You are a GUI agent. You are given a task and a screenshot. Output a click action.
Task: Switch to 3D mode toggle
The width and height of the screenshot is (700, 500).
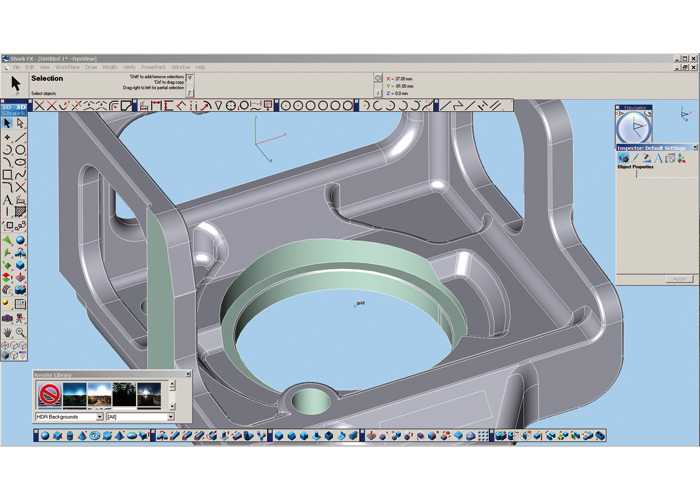pyautogui.click(x=20, y=109)
